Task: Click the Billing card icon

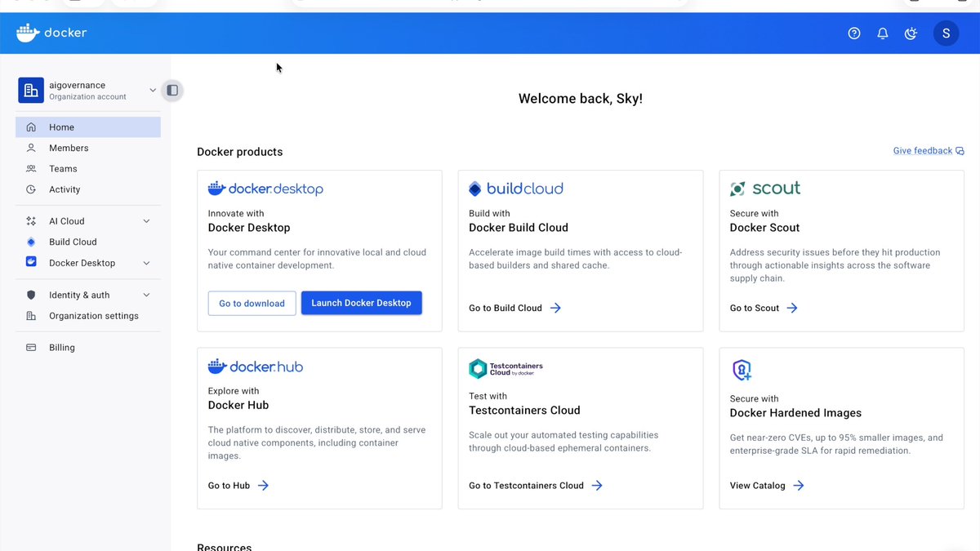Action: (x=31, y=348)
